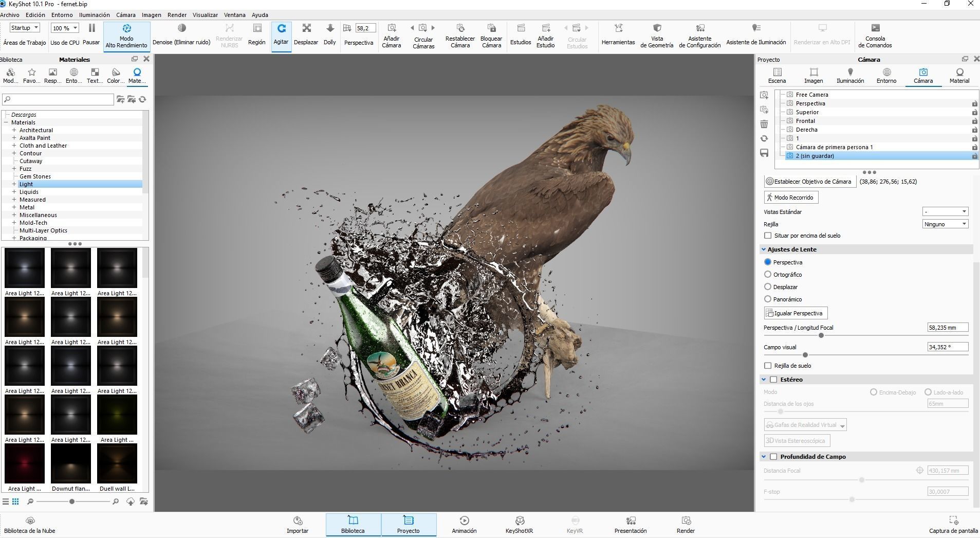Pause the real-time render
This screenshot has height=538, width=980.
coord(91,34)
